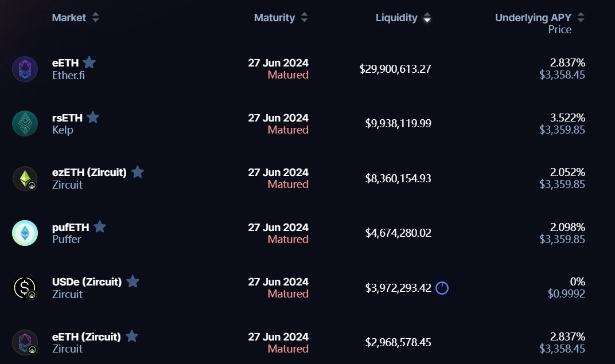The width and height of the screenshot is (615, 364).
Task: Star the ezETH (Zircuit) market
Action: pos(138,172)
